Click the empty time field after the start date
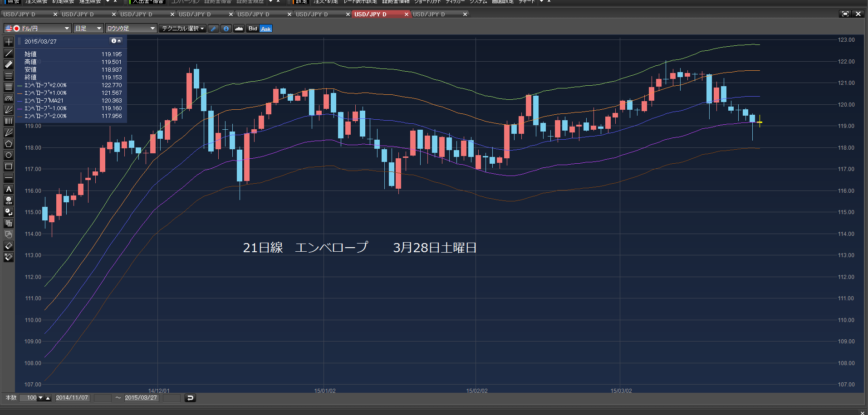 [x=103, y=398]
